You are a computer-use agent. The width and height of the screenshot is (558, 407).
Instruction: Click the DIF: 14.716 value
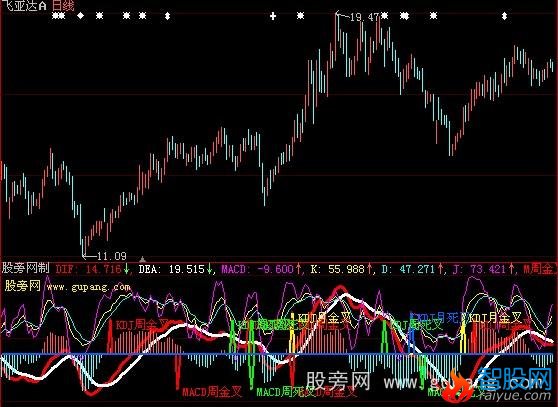coord(89,269)
